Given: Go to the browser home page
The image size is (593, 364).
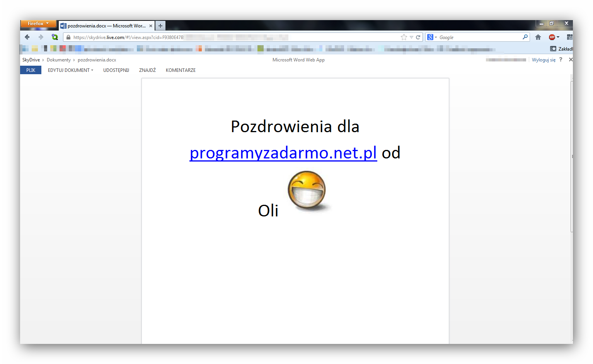Looking at the screenshot, I should [538, 37].
